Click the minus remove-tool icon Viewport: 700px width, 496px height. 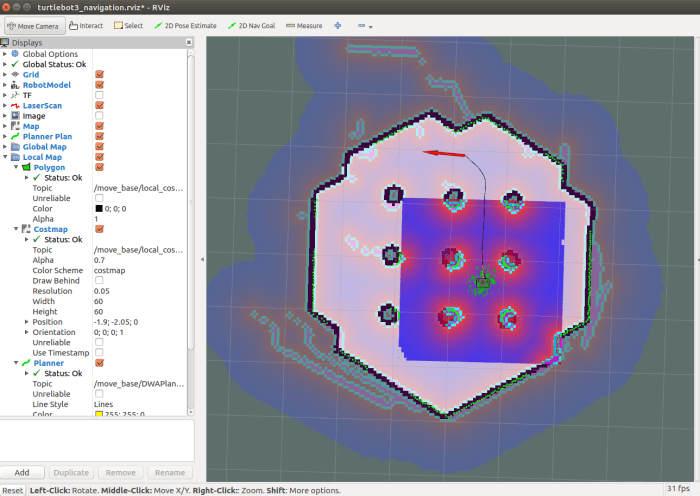pos(362,26)
